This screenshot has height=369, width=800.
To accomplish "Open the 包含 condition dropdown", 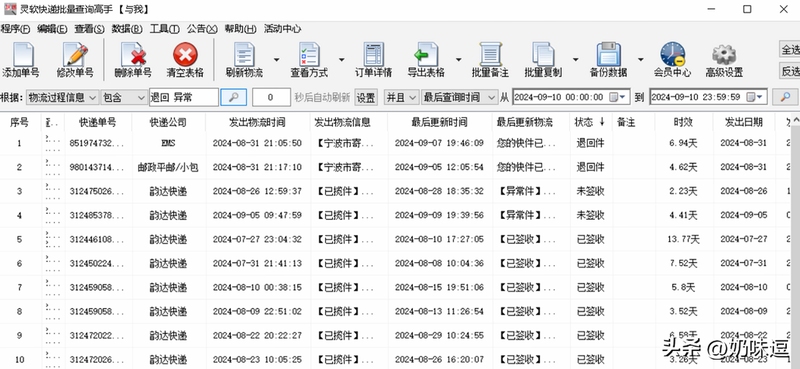I will click(x=124, y=97).
